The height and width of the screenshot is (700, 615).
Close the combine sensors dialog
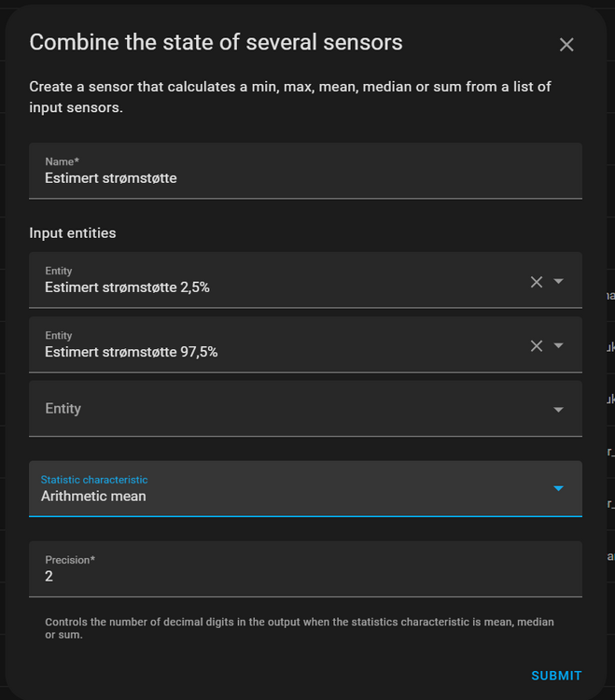pyautogui.click(x=566, y=45)
